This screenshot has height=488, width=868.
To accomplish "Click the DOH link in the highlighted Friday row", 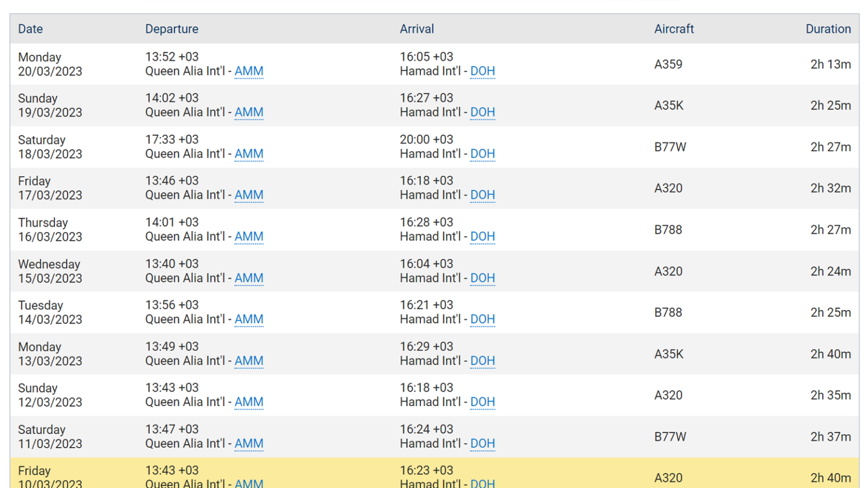I will point(483,483).
